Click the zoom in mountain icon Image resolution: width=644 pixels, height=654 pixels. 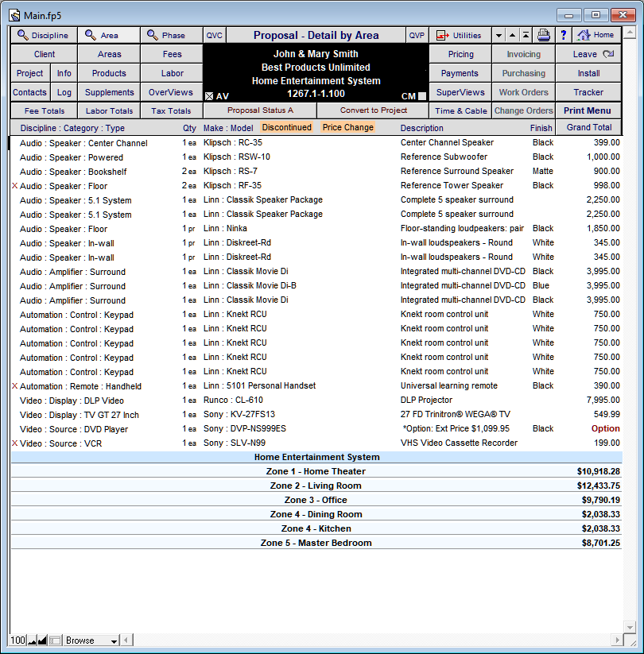coord(42,640)
